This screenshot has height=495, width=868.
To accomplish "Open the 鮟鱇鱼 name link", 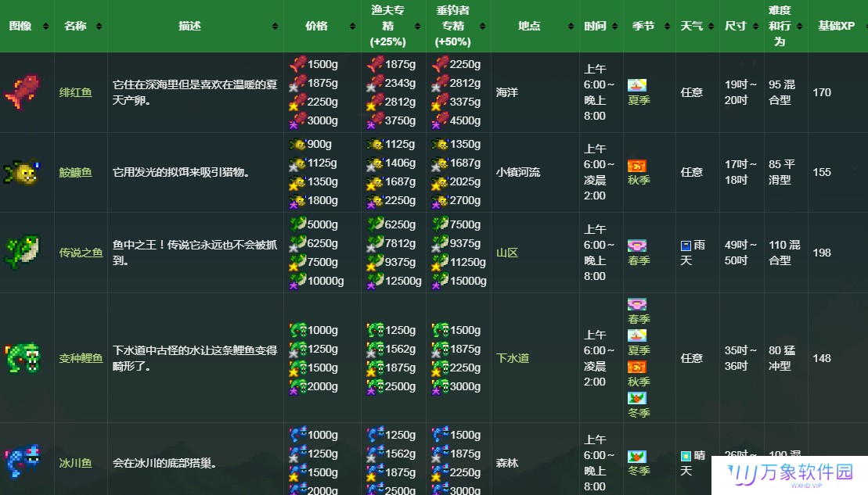I will [75, 173].
